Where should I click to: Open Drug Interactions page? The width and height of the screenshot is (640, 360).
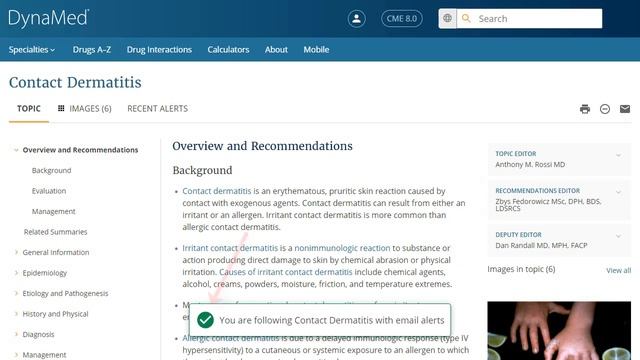click(x=159, y=50)
